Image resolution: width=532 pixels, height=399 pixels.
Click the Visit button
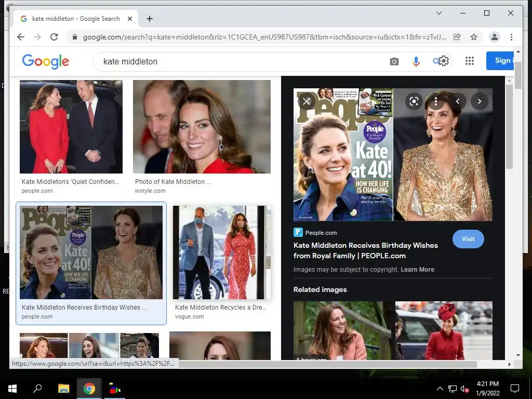[x=468, y=239]
